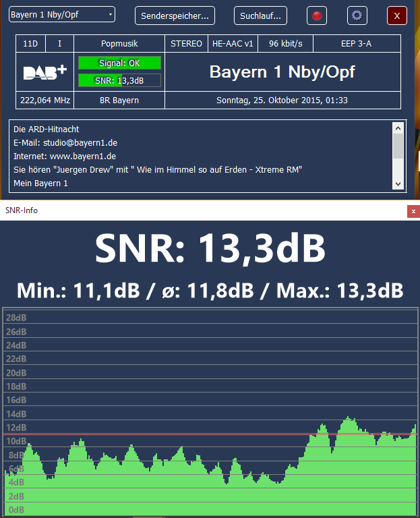The image size is (420, 518).
Task: Click the DAB+ logo
Action: point(44,73)
